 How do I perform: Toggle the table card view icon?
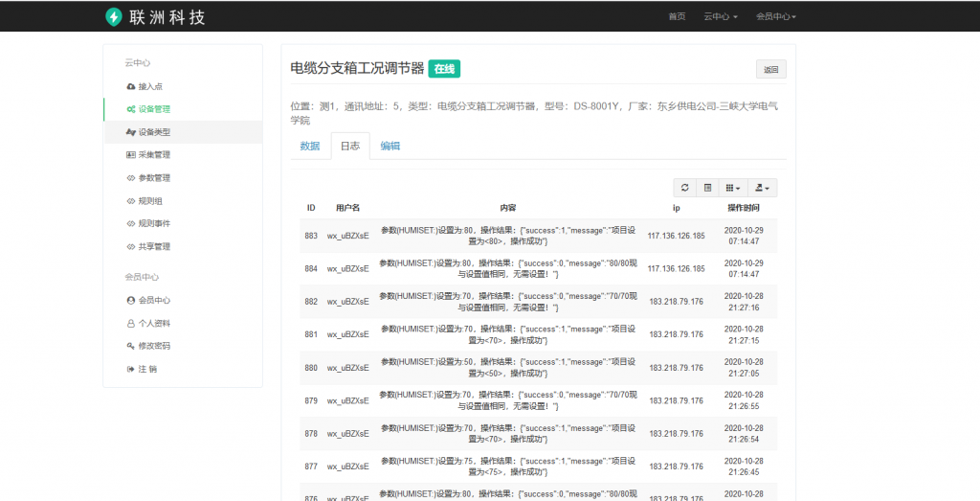click(x=708, y=188)
